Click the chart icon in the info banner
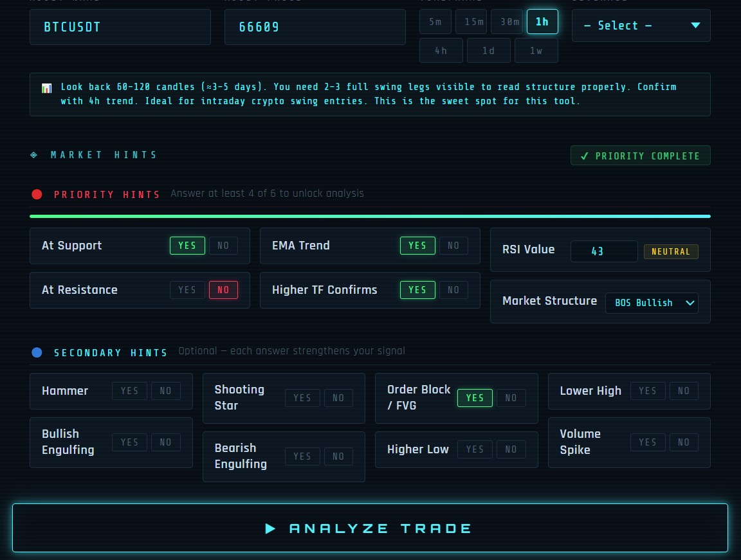Image resolution: width=741 pixels, height=560 pixels. (46, 88)
